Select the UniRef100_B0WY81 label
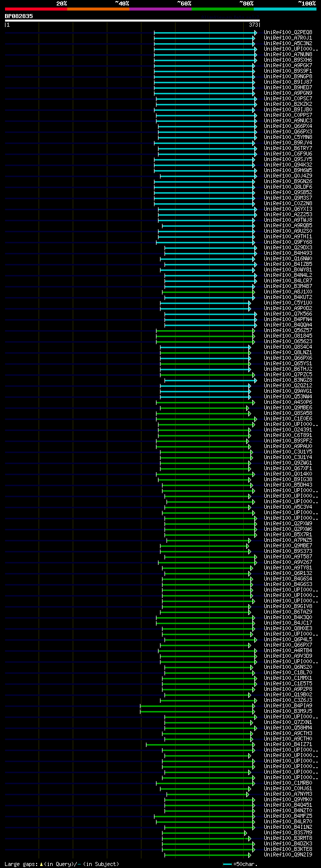The width and height of the screenshot is (321, 868). 288,270
